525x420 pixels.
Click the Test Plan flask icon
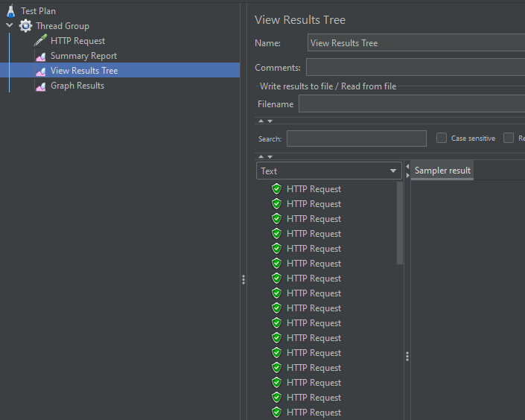pos(11,10)
